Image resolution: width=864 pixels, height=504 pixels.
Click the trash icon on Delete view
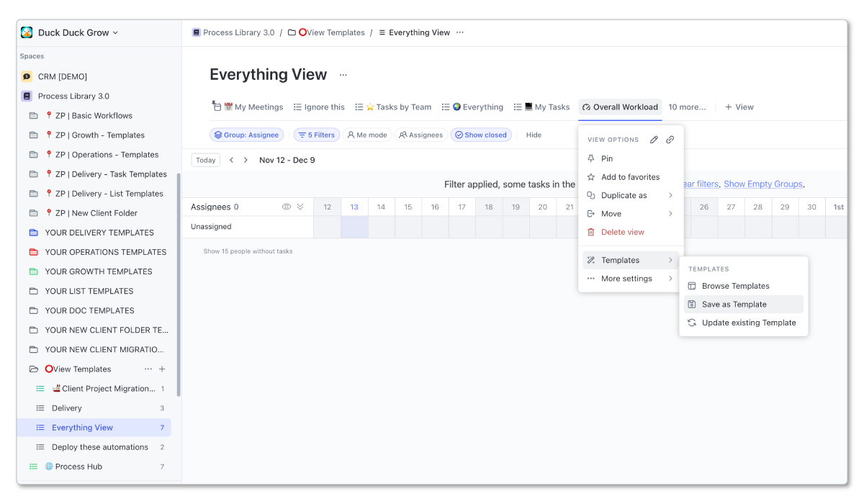593,231
